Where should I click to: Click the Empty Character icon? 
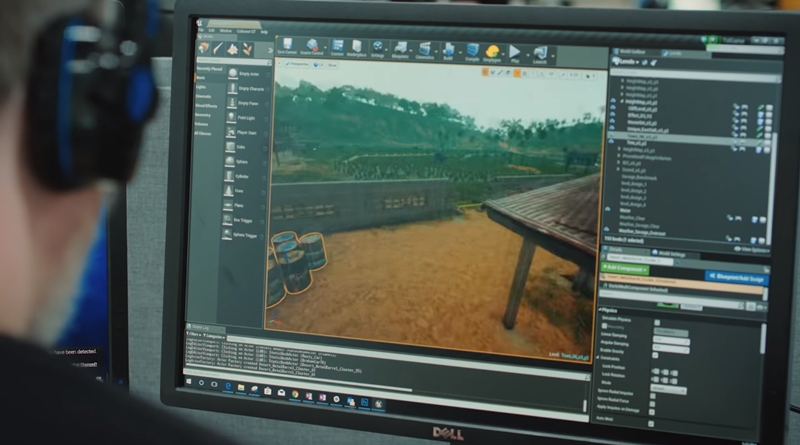232,88
